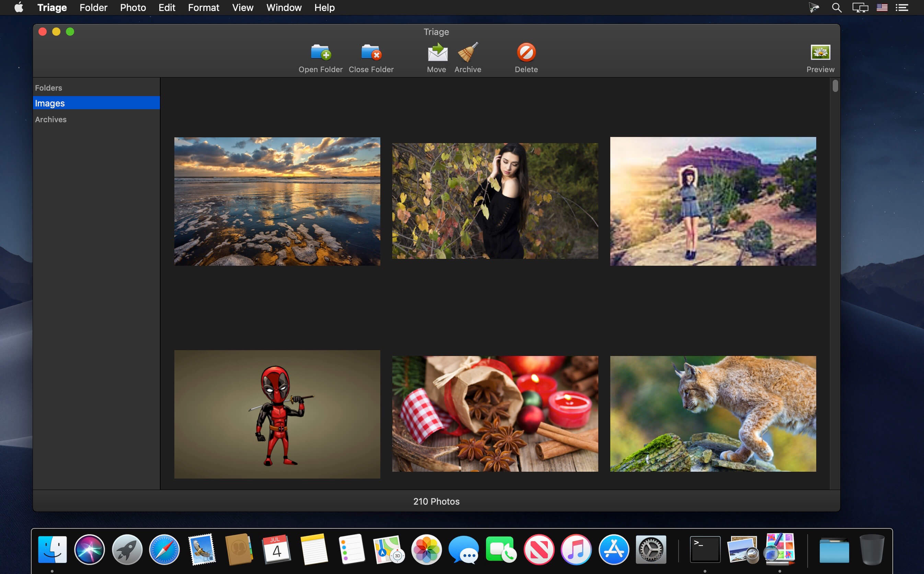Open Spotlight search magnifier in menu bar
Viewport: 924px width, 574px height.
pos(837,8)
